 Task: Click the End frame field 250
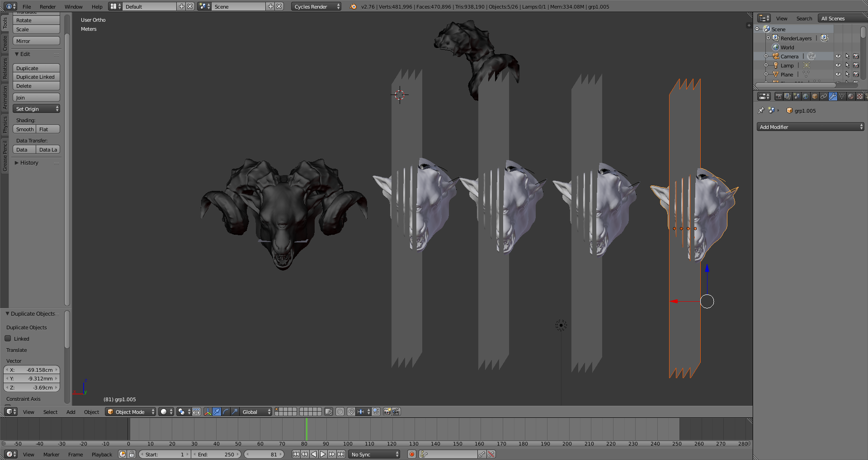[217, 454]
